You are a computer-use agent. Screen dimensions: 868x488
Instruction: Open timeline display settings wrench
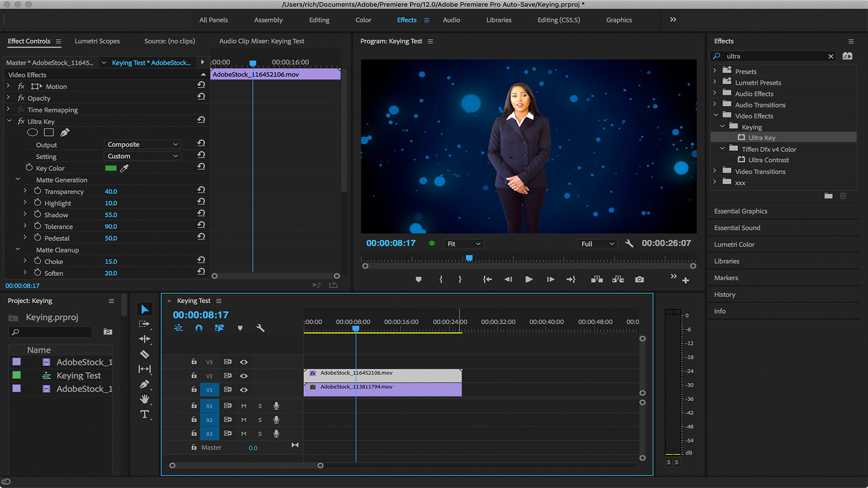pyautogui.click(x=260, y=328)
